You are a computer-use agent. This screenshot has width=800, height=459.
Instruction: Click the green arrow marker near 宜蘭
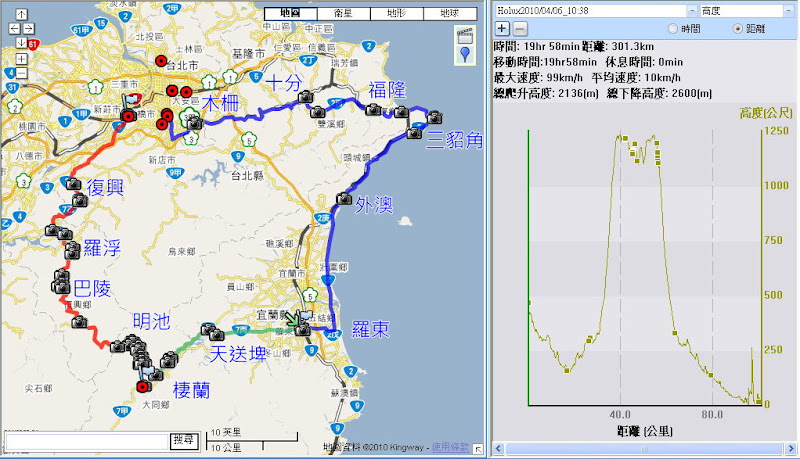click(x=292, y=319)
